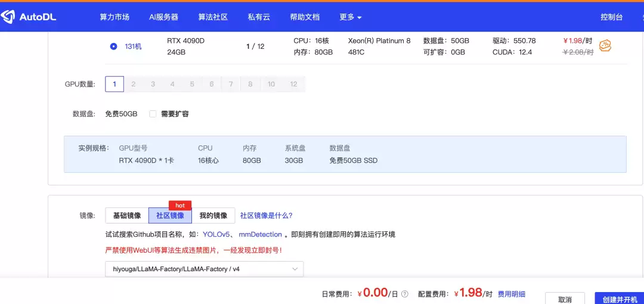The width and height of the screenshot is (644, 304).
Task: Select the 131机 radio button
Action: click(x=114, y=46)
